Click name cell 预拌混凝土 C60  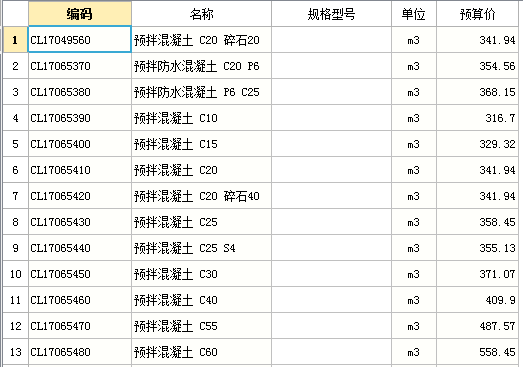coord(201,352)
